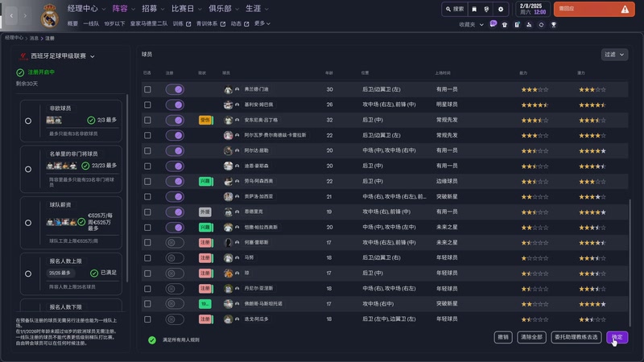Open the 更多 submenu dropdown
Viewport: 644px width, 362px height.
(x=262, y=23)
